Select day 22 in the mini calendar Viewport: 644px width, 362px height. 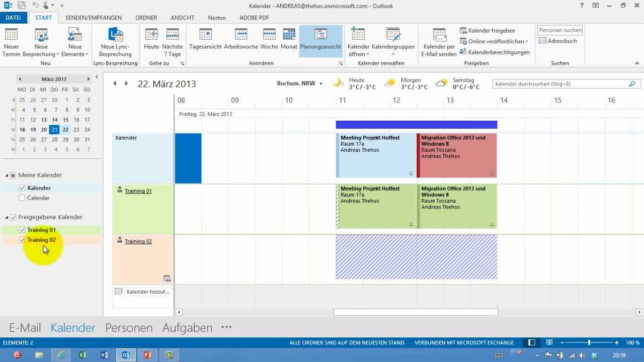[65, 129]
